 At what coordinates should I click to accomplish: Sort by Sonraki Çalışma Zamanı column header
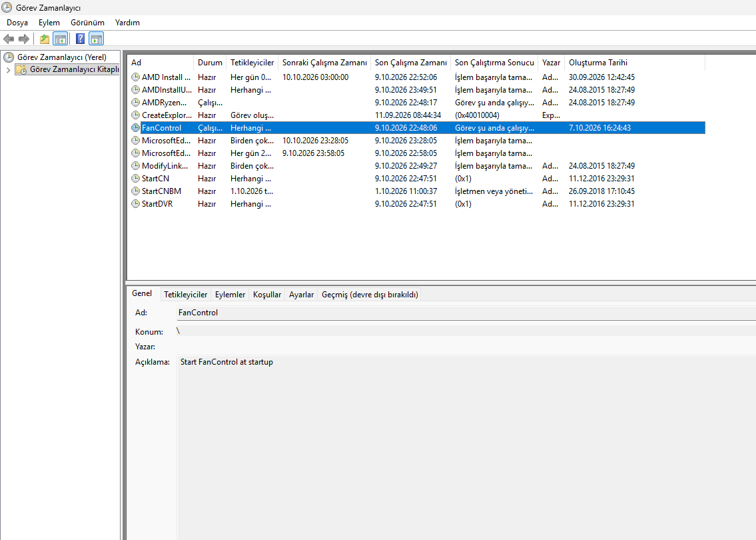coord(324,63)
